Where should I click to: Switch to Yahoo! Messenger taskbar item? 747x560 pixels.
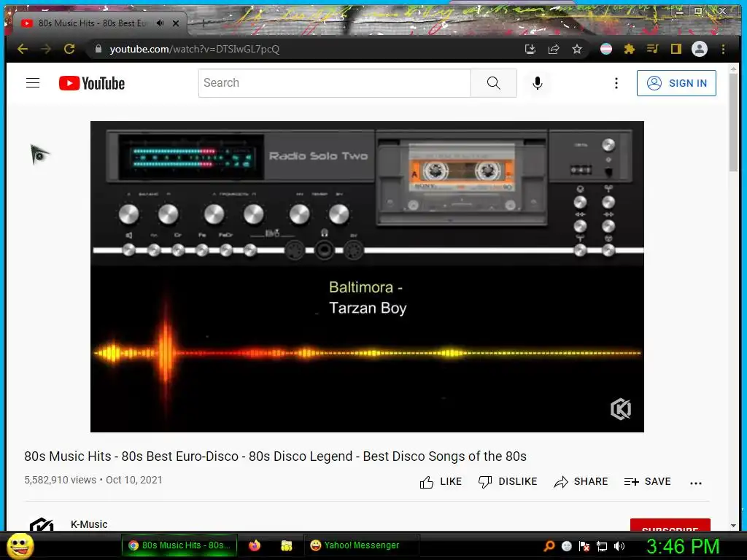[x=362, y=545]
